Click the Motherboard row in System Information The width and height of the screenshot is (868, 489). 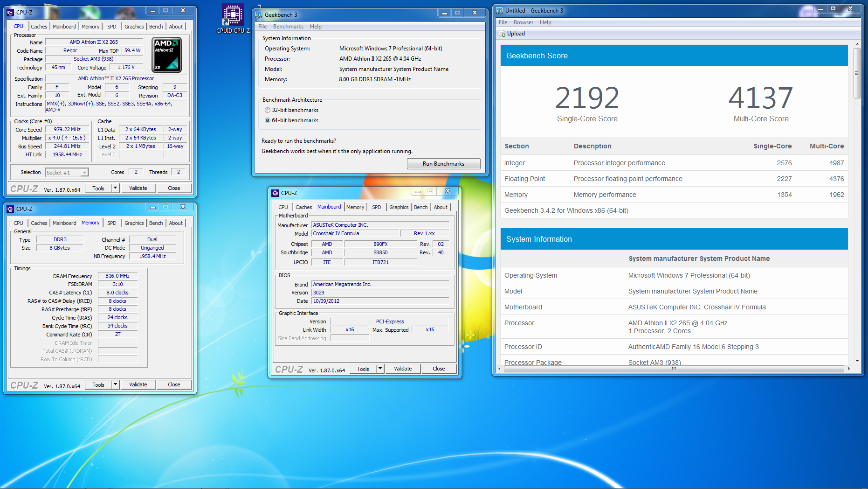(x=674, y=307)
